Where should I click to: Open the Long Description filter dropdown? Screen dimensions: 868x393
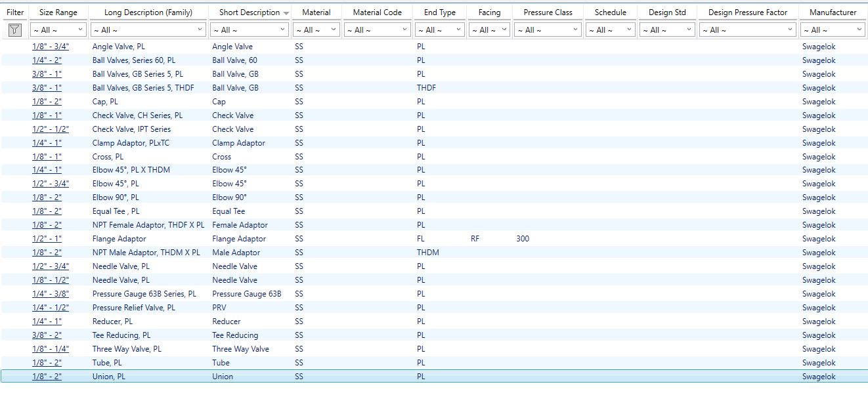(148, 30)
